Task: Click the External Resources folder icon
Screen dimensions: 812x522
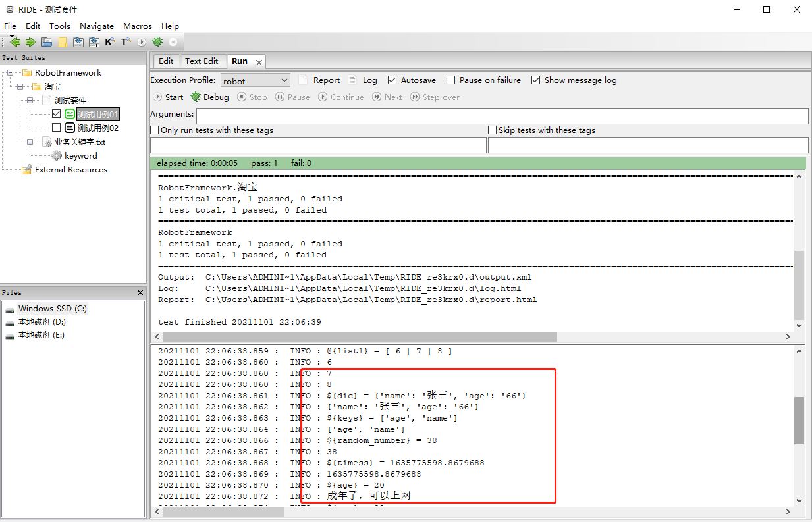Action: pos(27,169)
